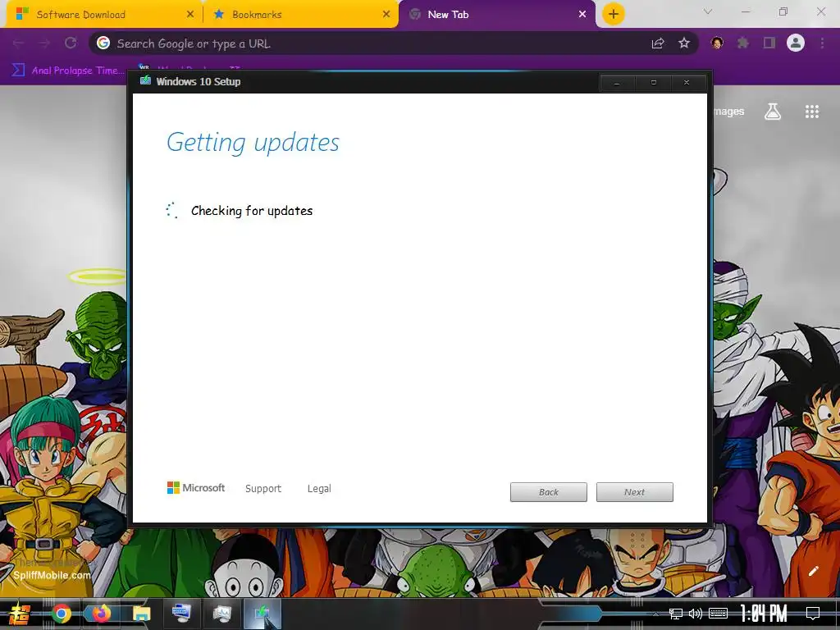The height and width of the screenshot is (630, 840).
Task: Click the Getting updates heading
Action: point(253,143)
